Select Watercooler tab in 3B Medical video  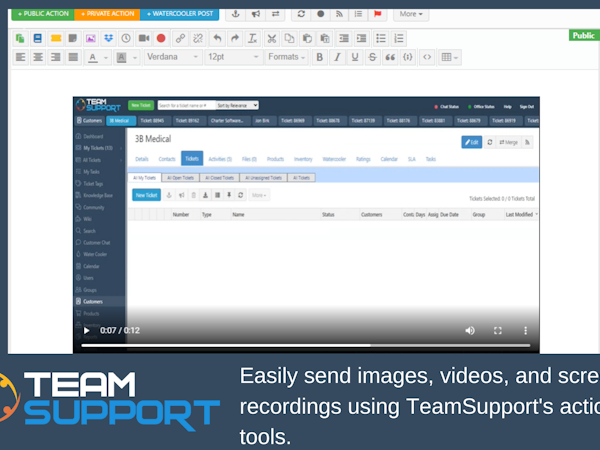point(334,159)
